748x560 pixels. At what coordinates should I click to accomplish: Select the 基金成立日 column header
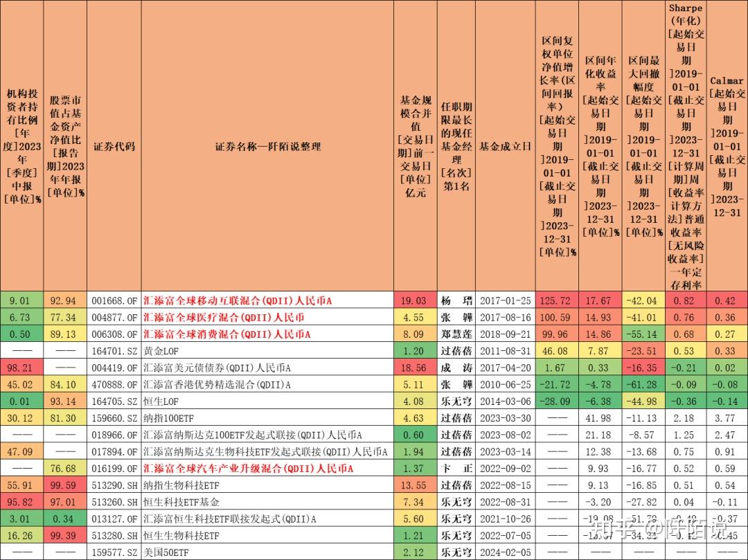505,147
